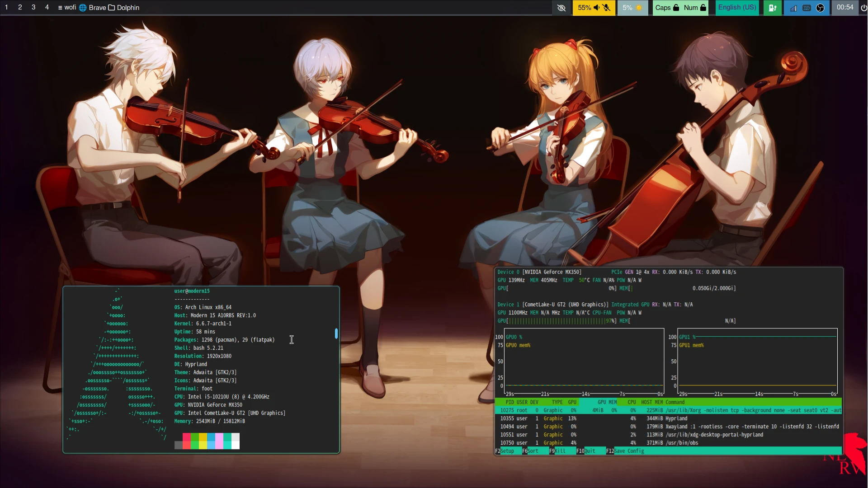Click the 55% speaker volume icon

[597, 8]
